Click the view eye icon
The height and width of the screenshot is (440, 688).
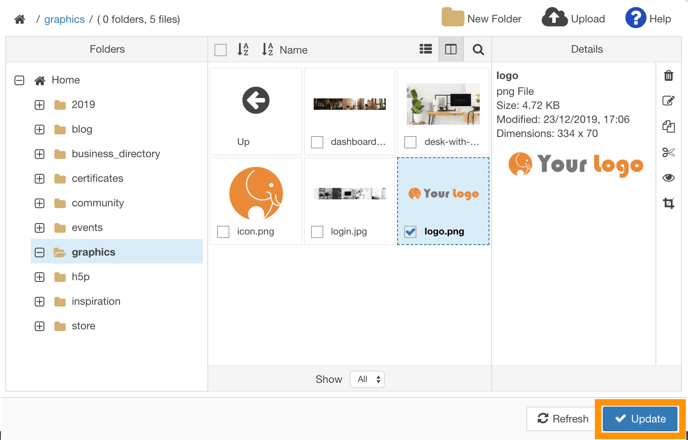pyautogui.click(x=669, y=178)
